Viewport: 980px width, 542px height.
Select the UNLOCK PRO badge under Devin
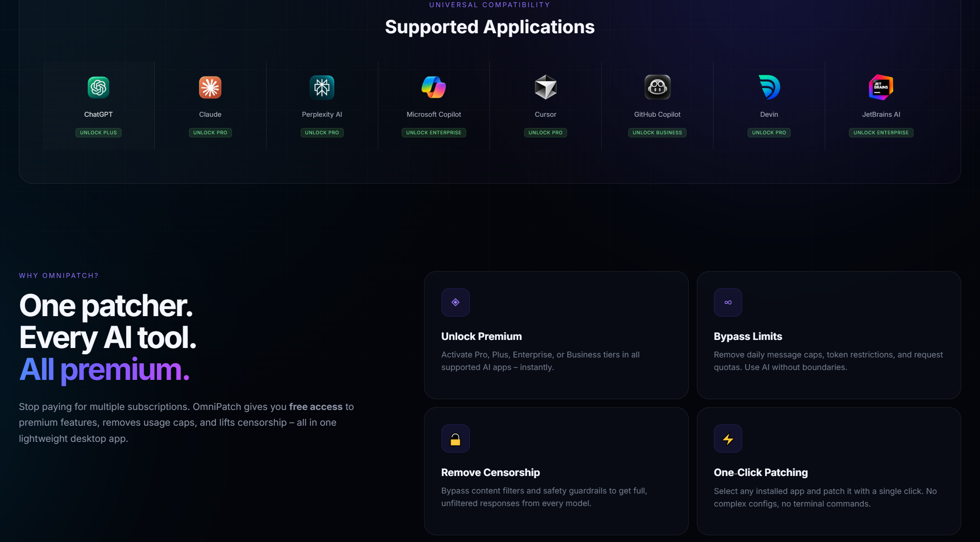point(769,132)
